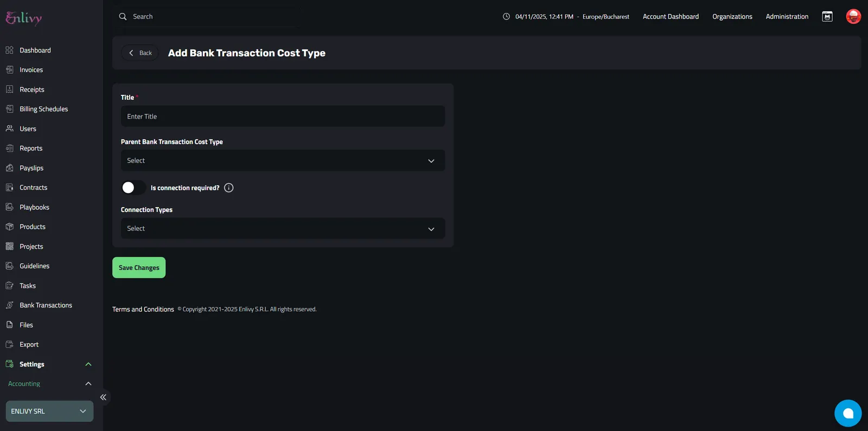868x431 pixels.
Task: Open the user avatar menu
Action: pyautogui.click(x=853, y=17)
